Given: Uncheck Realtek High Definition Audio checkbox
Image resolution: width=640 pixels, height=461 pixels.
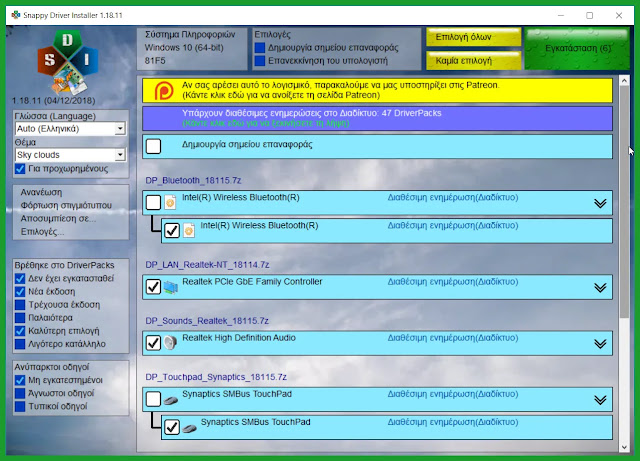Looking at the screenshot, I should (153, 343).
